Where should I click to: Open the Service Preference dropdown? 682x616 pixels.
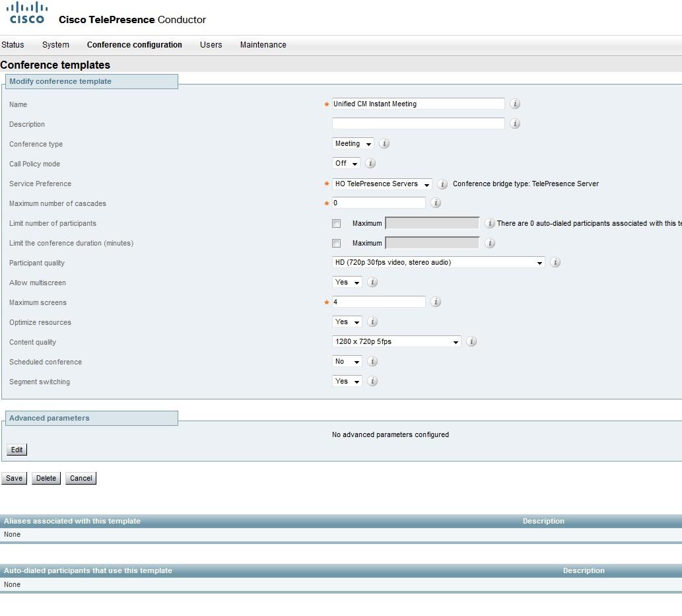[x=382, y=184]
